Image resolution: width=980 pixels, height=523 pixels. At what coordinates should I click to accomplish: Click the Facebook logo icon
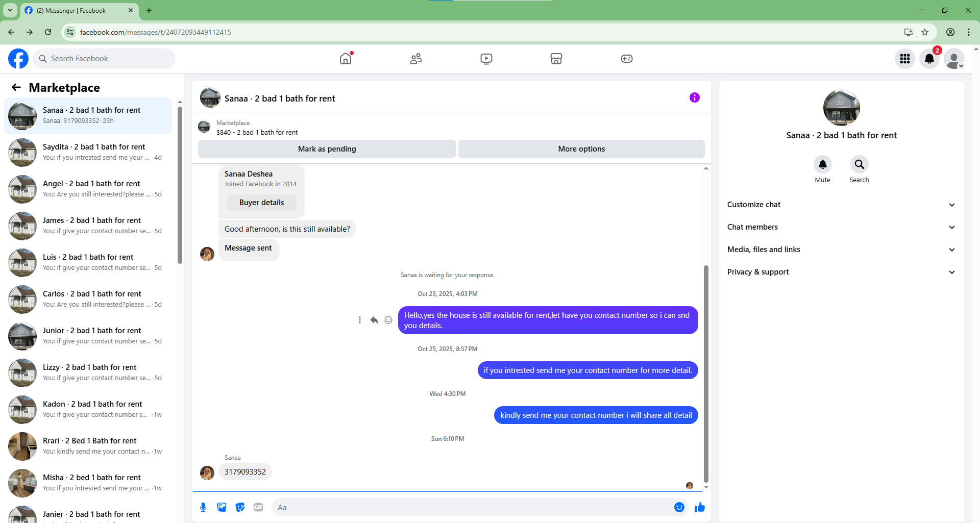[x=18, y=59]
